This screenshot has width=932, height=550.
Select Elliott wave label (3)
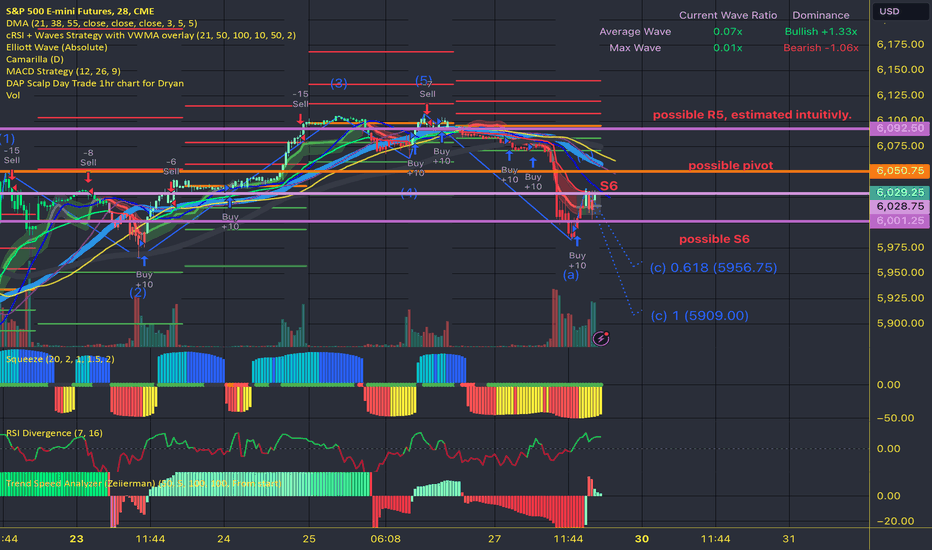[339, 83]
